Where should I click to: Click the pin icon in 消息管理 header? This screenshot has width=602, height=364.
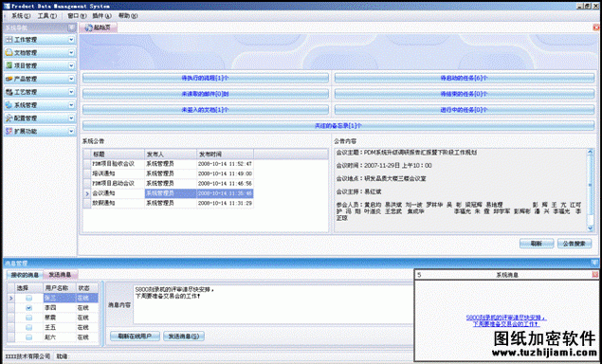click(594, 263)
